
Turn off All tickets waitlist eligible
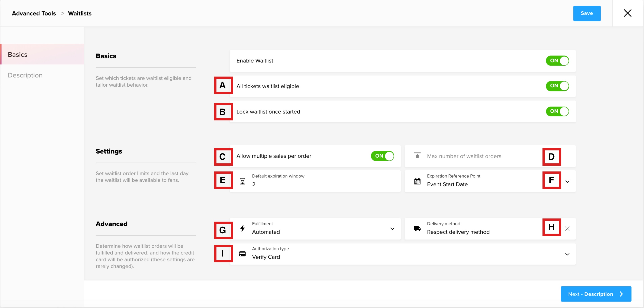[x=557, y=86]
